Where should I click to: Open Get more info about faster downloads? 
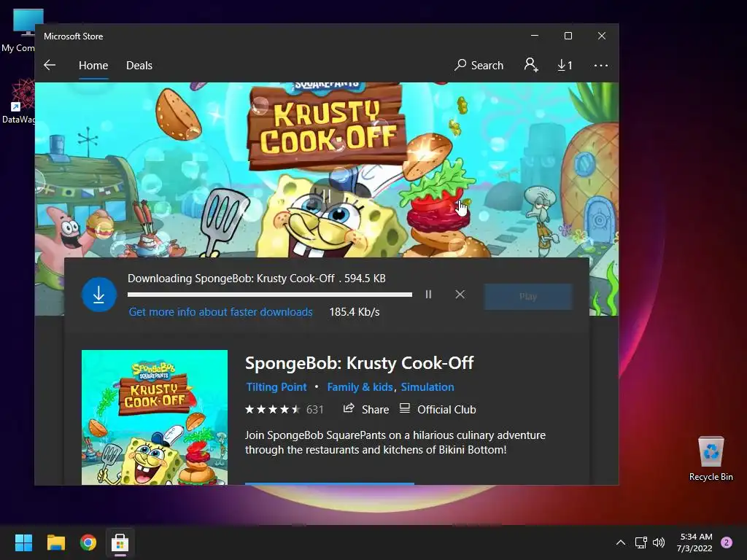(x=220, y=312)
